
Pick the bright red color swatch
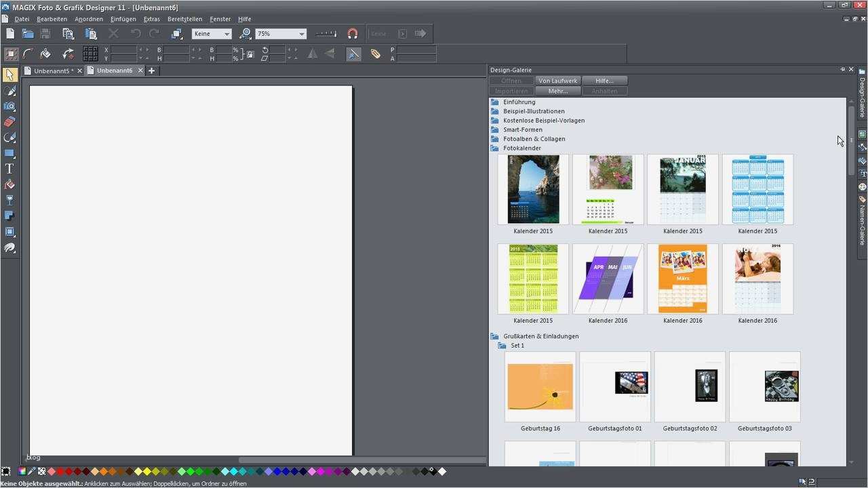[x=61, y=471]
